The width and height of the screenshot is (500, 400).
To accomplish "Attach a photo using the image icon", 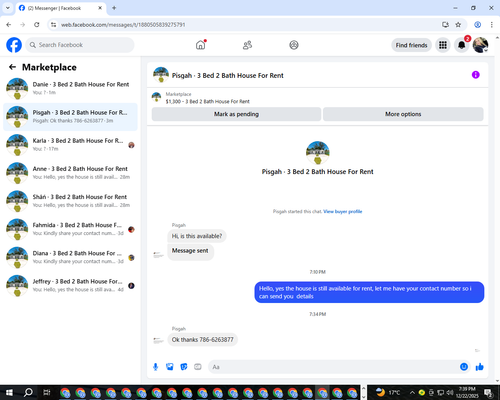I will [170, 367].
